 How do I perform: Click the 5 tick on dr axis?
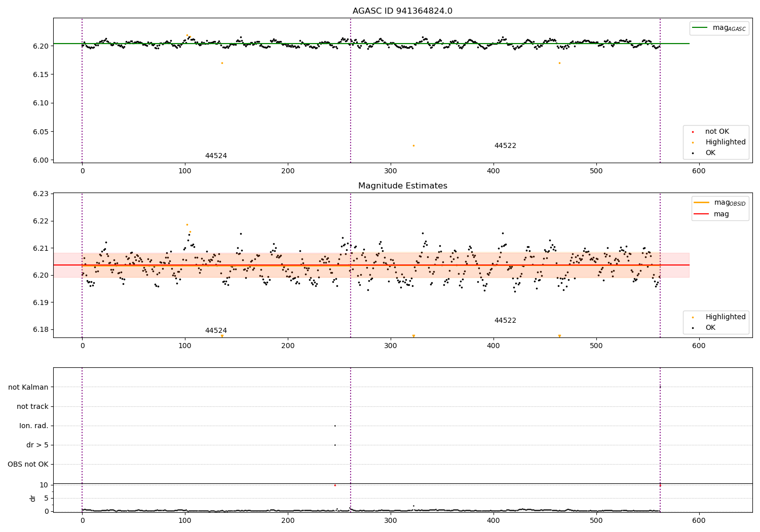(x=46, y=498)
